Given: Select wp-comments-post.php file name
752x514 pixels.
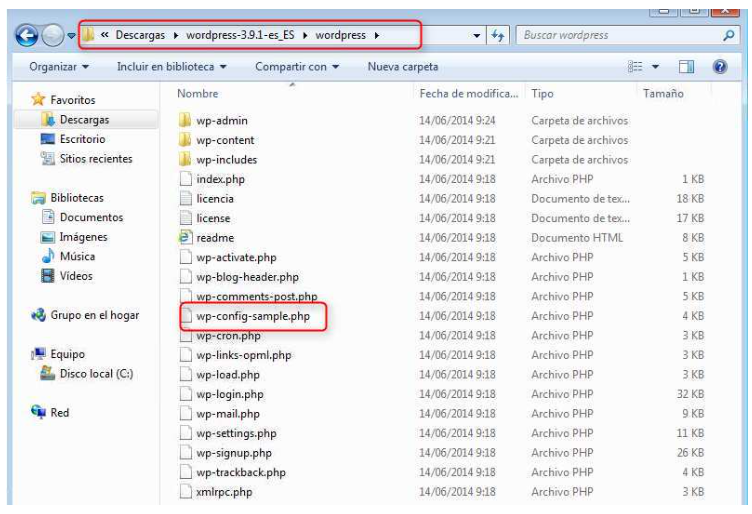Looking at the screenshot, I should click(x=257, y=296).
